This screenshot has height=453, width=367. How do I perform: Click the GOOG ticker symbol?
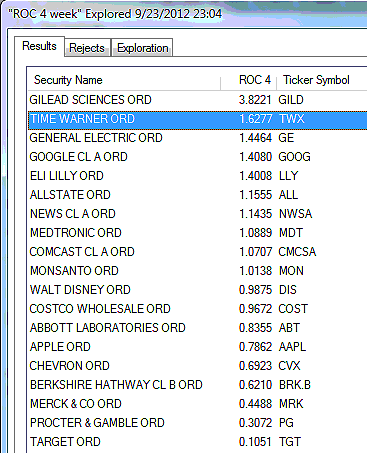(295, 157)
